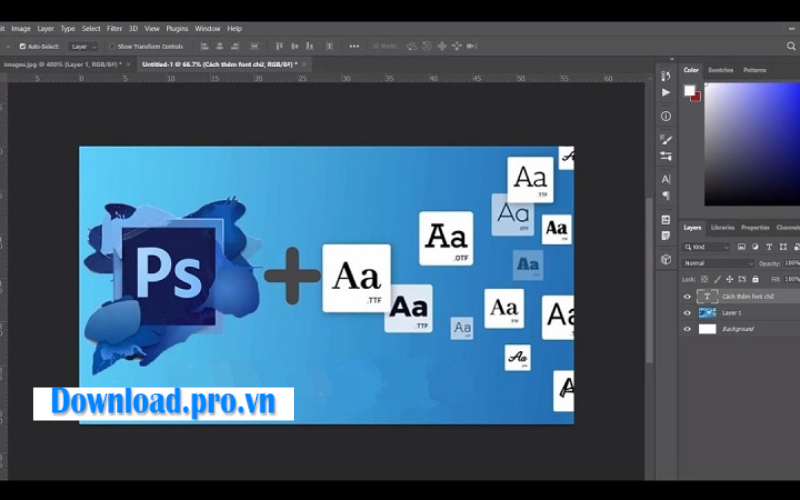Screen dimensions: 800x500
Task: Close the Untitled-1 document tab
Action: (305, 64)
